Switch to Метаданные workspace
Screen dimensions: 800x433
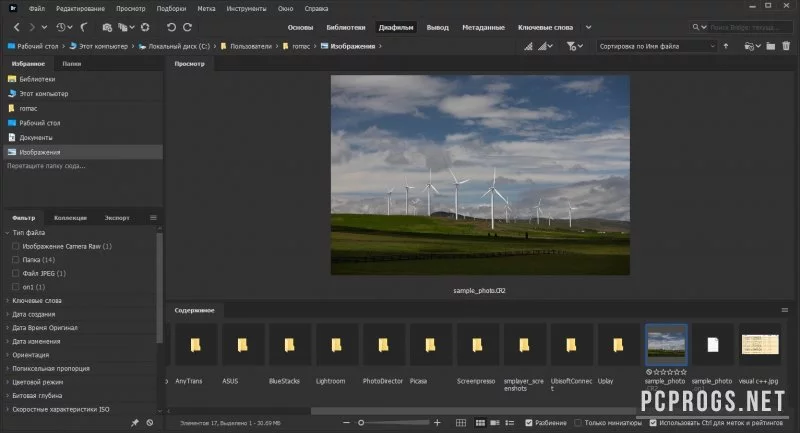coord(483,28)
